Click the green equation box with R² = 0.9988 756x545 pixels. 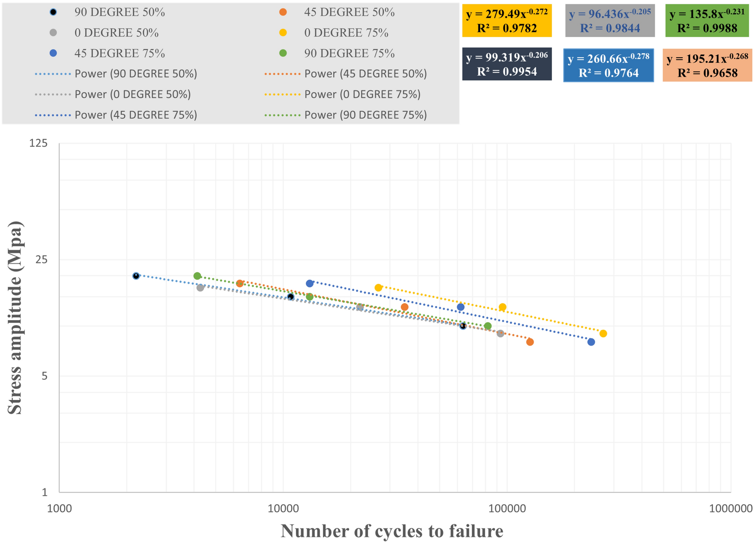coord(707,21)
